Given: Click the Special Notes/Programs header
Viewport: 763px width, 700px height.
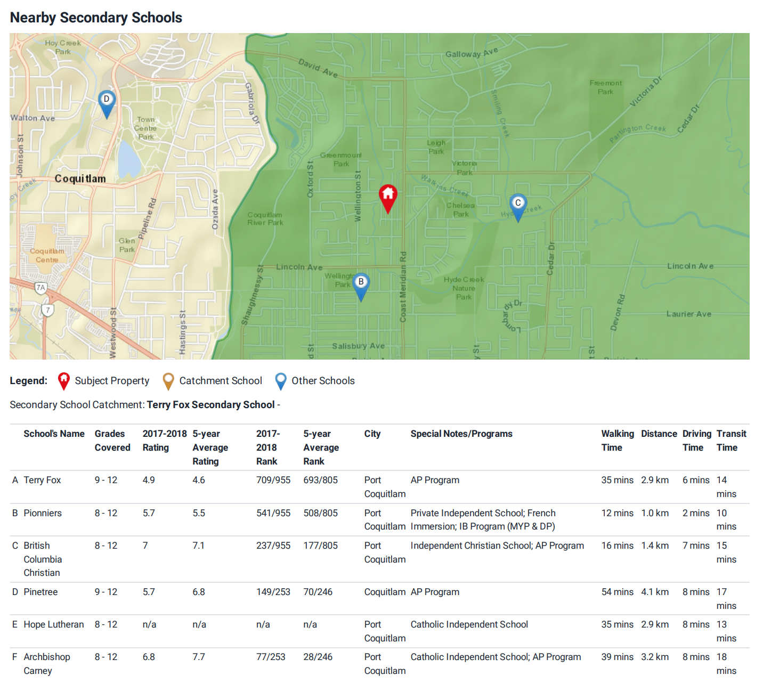Looking at the screenshot, I should pos(461,434).
